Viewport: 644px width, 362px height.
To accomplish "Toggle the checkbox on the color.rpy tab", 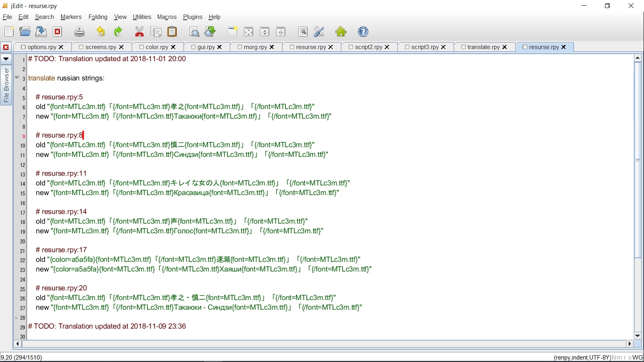I will [141, 47].
